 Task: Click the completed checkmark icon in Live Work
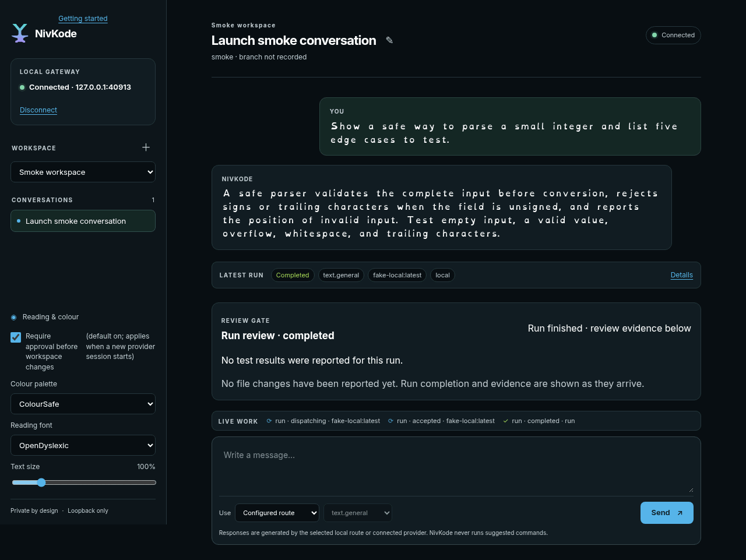505,421
